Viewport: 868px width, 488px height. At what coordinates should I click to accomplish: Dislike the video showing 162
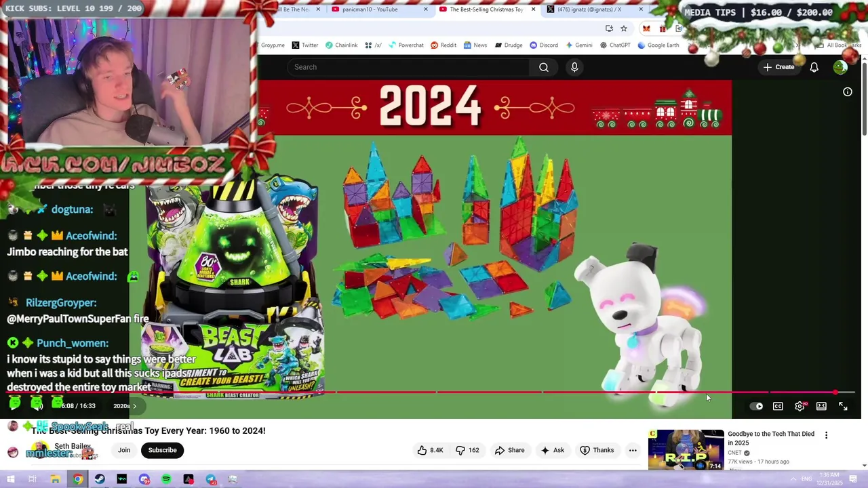[x=467, y=450]
